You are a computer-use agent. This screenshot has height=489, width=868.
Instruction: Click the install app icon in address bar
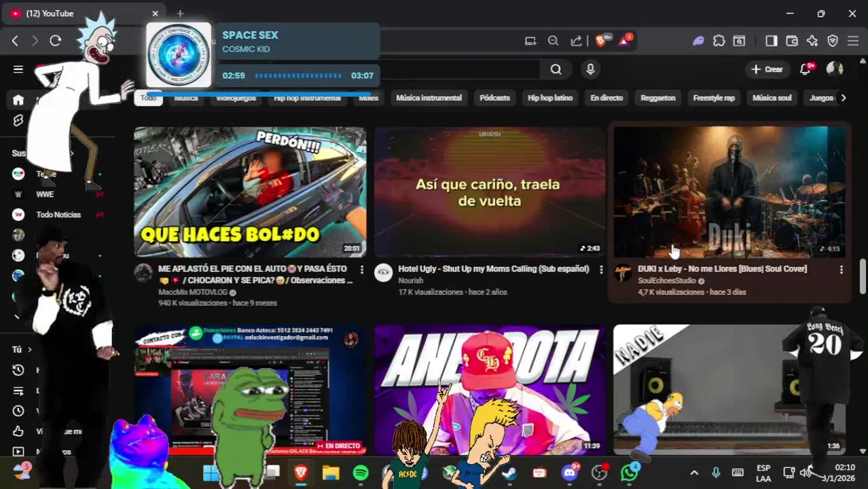(x=530, y=41)
